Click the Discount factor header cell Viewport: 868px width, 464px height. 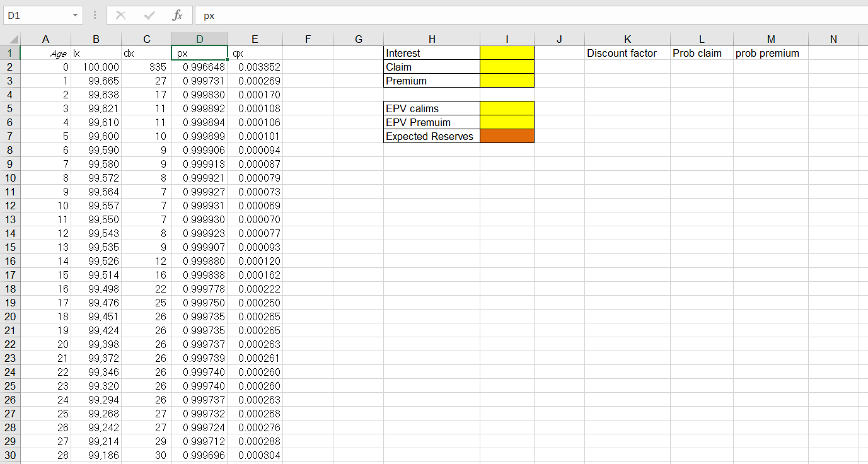[x=627, y=53]
